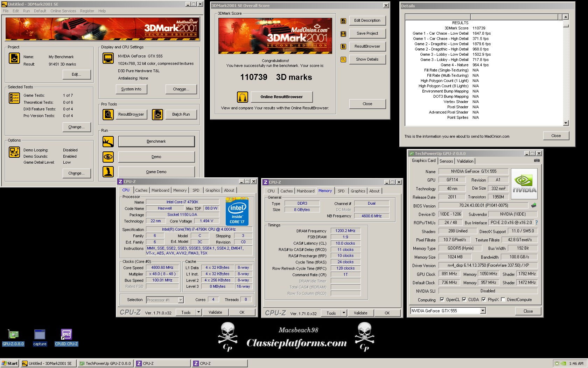The height and width of the screenshot is (368, 588).
Task: Click the Selected Tests checklist icon
Action: [14, 98]
